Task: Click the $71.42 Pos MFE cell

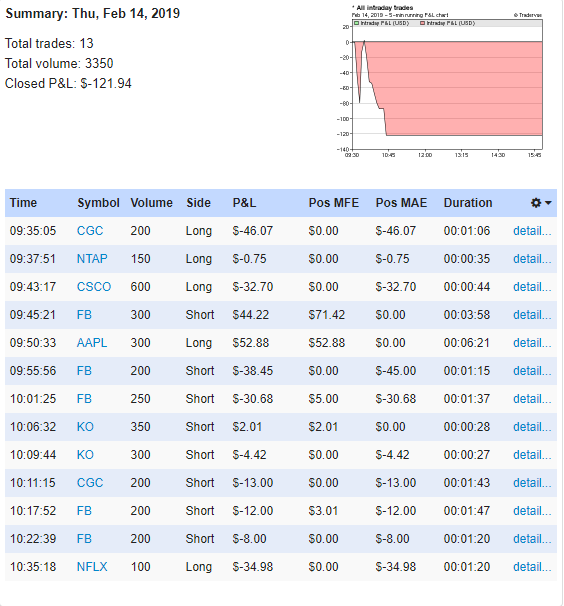Action: click(x=327, y=315)
